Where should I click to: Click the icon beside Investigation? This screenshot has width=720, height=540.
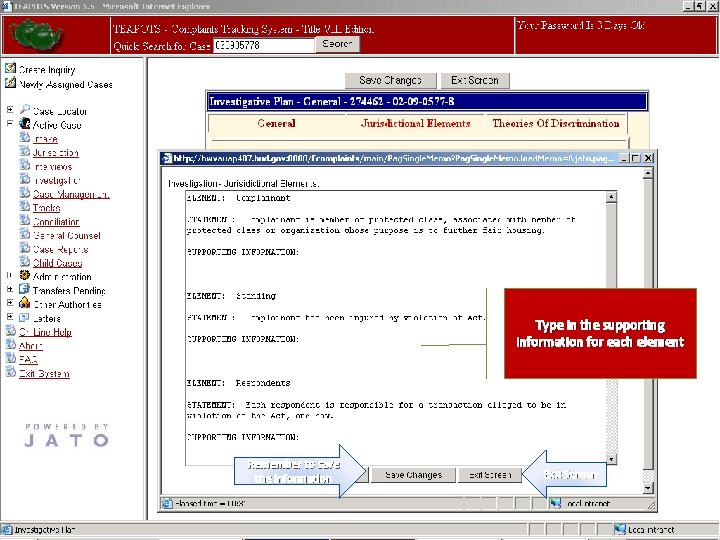(25, 179)
